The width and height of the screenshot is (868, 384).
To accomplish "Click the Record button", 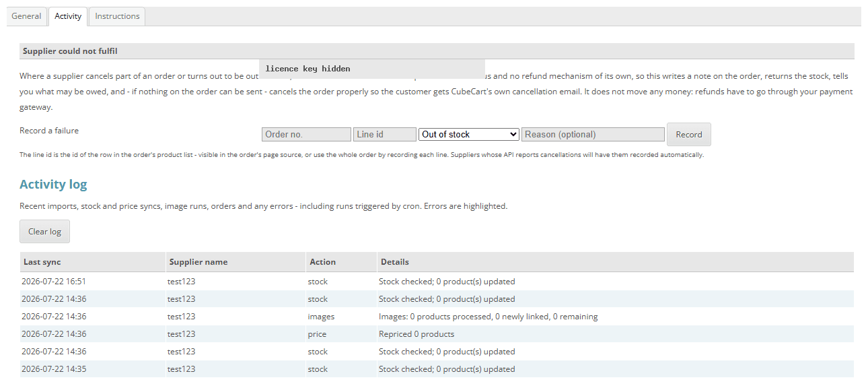I will (x=688, y=135).
